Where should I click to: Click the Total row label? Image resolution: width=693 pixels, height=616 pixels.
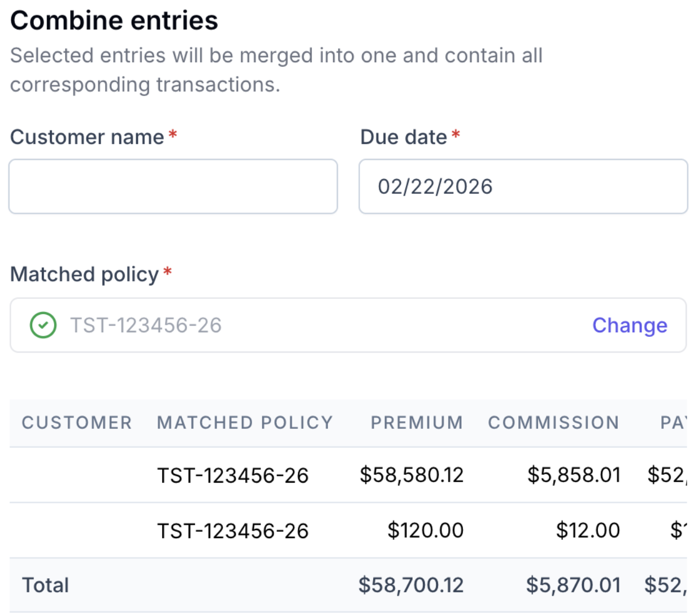tap(45, 585)
